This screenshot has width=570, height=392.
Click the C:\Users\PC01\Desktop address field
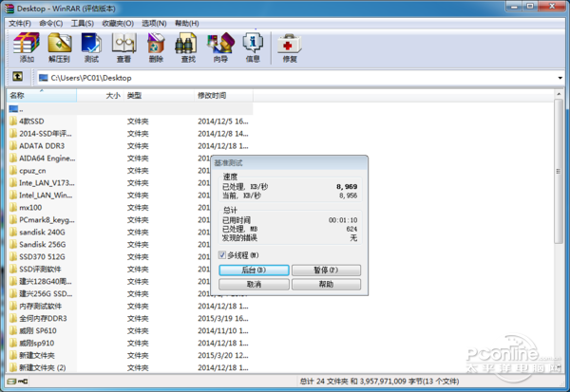[x=296, y=78]
